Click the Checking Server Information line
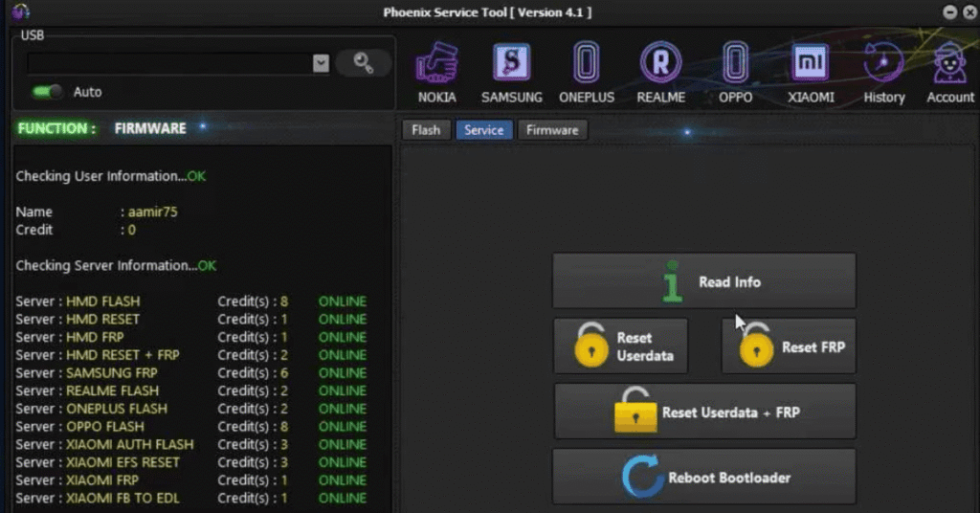Viewport: 980px width, 513px height. click(x=116, y=265)
